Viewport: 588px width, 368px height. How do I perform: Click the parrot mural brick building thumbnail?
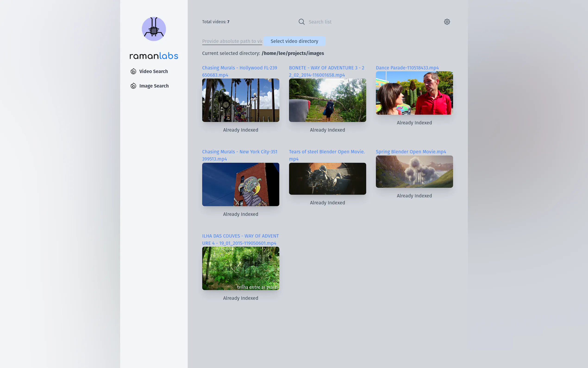(x=241, y=184)
